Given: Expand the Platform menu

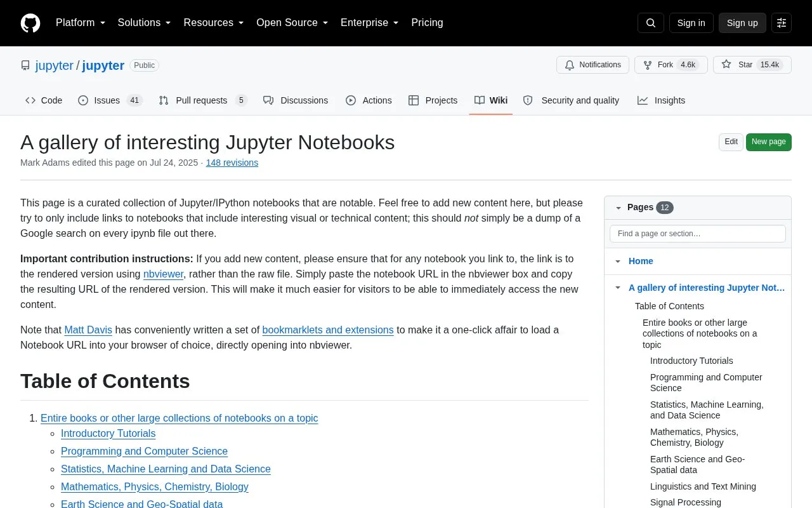Looking at the screenshot, I should 81,23.
